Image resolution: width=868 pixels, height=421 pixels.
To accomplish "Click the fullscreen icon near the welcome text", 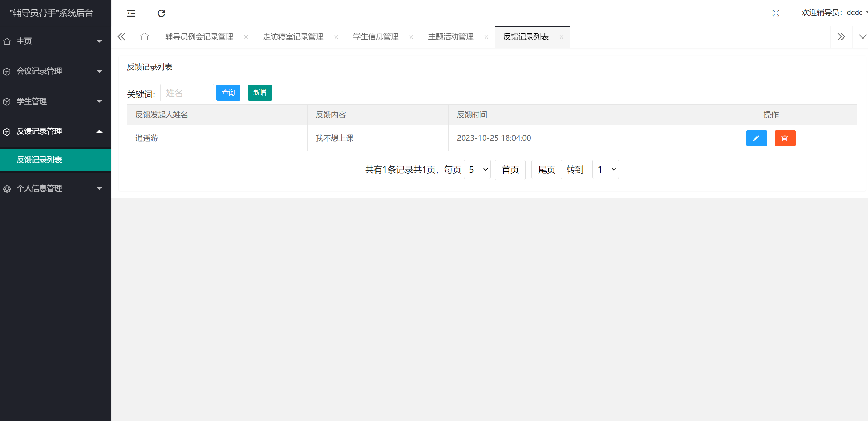I will 776,13.
